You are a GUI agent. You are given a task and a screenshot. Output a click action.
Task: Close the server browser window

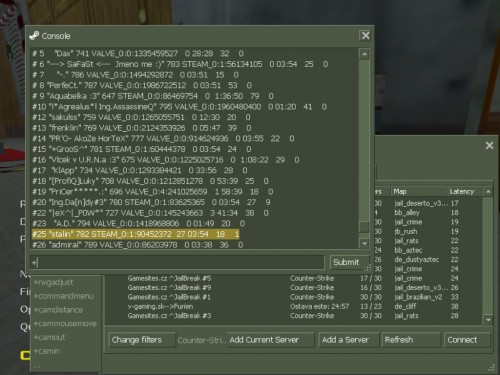pos(489,145)
